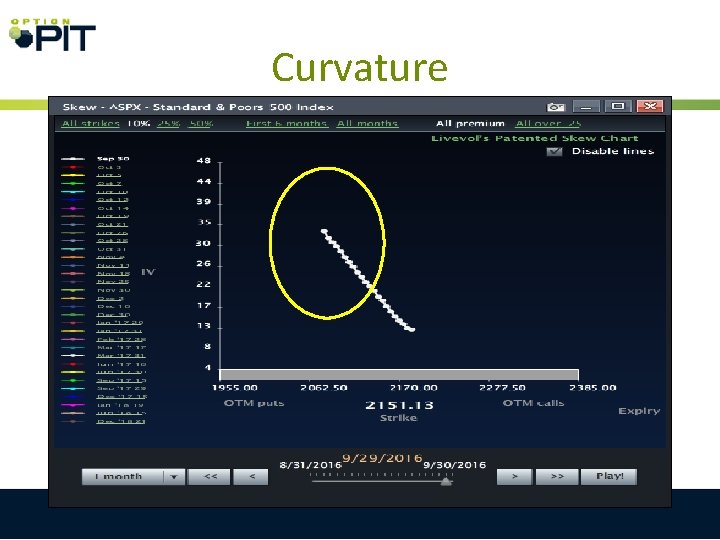Maximize the Skew window

[618, 107]
